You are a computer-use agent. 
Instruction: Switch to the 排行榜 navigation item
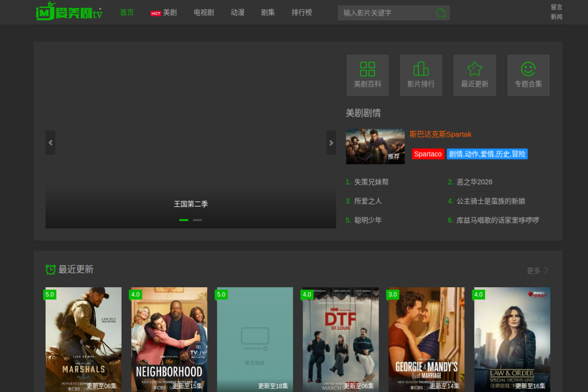302,12
